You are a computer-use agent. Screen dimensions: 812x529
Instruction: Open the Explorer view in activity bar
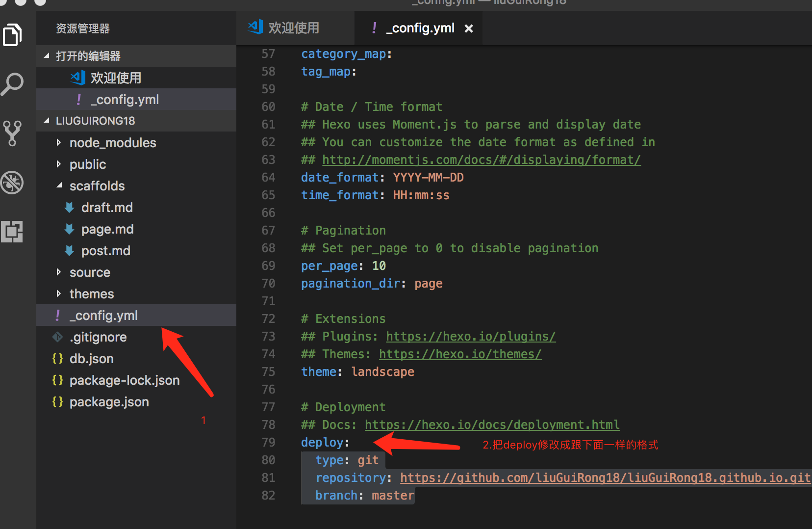[x=13, y=35]
